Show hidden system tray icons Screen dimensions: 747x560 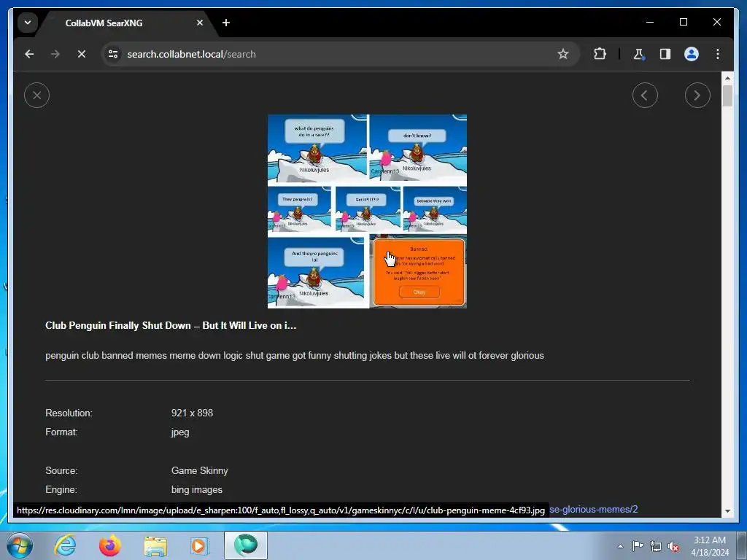[620, 546]
